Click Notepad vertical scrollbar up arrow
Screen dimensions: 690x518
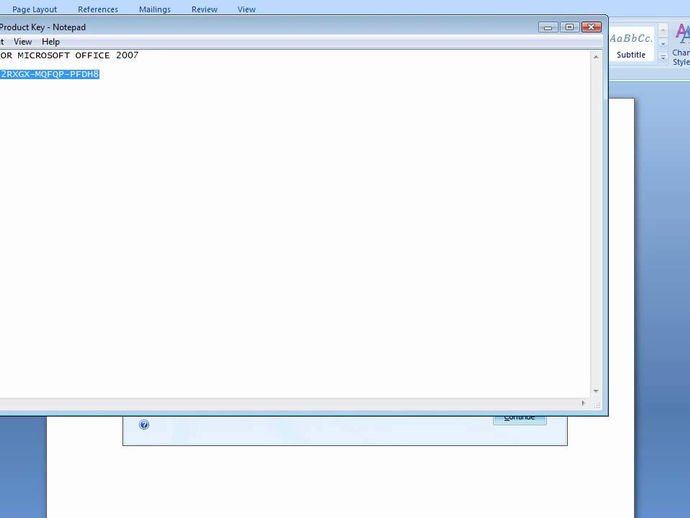click(x=596, y=57)
